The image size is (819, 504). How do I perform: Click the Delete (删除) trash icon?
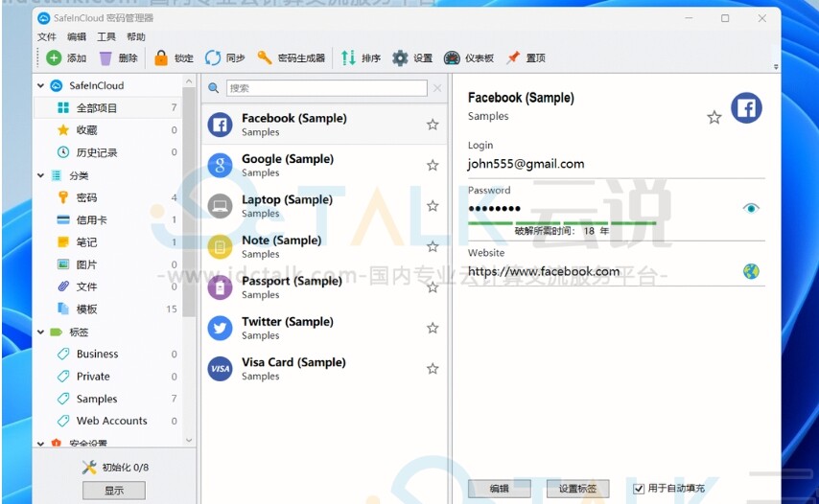point(105,57)
